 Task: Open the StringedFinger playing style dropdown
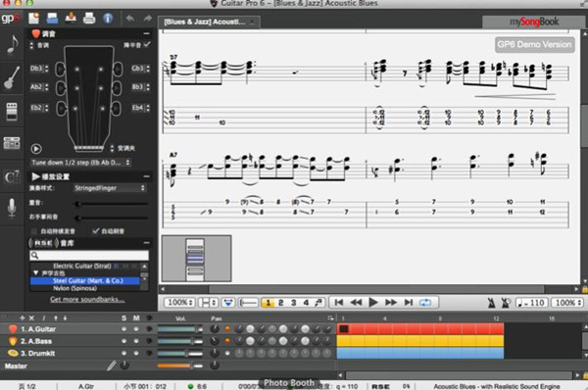110,188
